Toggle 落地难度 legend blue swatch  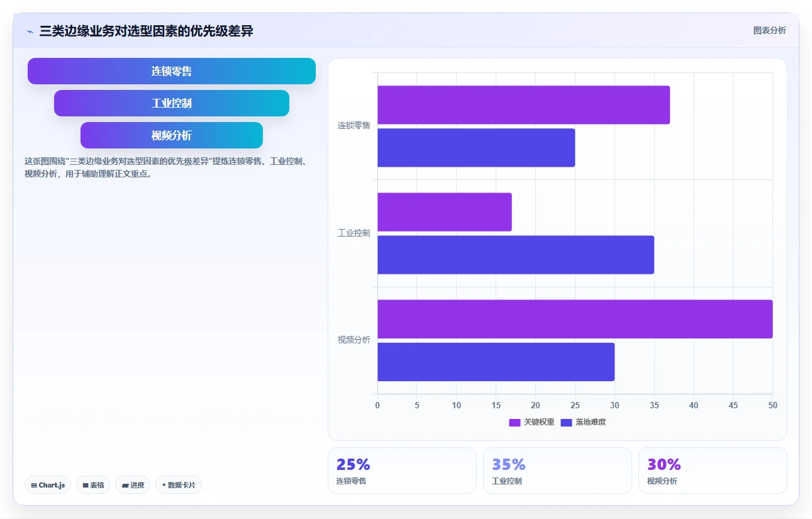coord(566,422)
